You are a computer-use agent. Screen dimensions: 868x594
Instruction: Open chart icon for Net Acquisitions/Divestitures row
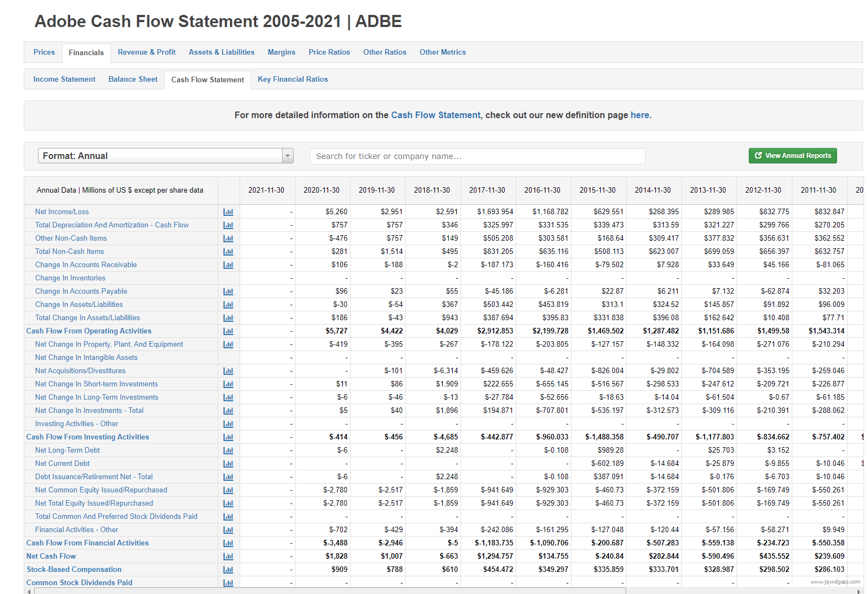[x=228, y=371]
